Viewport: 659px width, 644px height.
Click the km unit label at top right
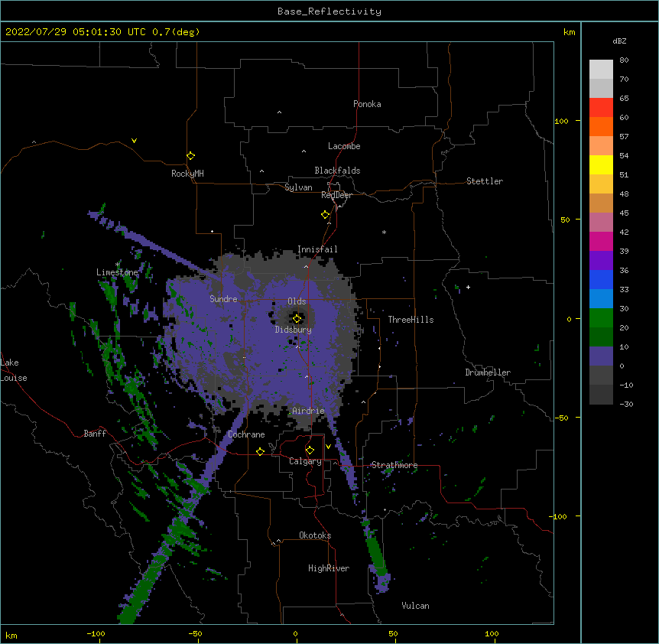(x=570, y=32)
